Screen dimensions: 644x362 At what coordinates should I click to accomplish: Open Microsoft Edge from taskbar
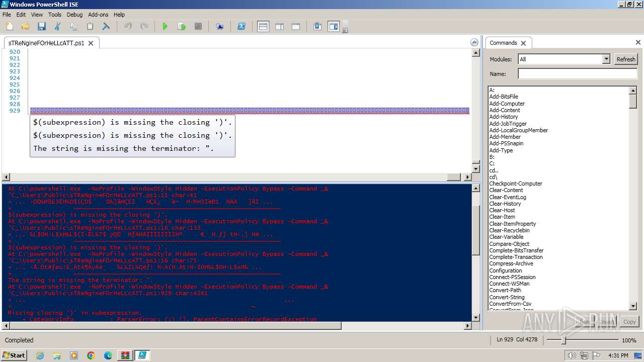(108, 355)
